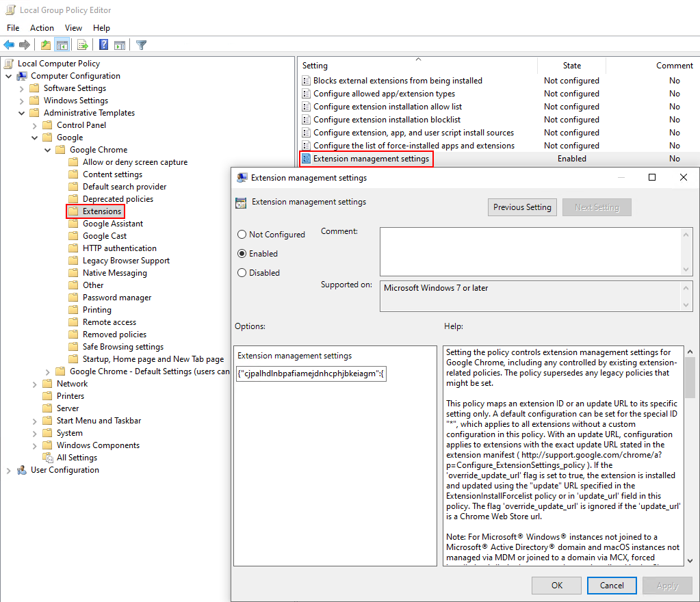The image size is (700, 602).
Task: Open the Action menu
Action: tap(42, 27)
